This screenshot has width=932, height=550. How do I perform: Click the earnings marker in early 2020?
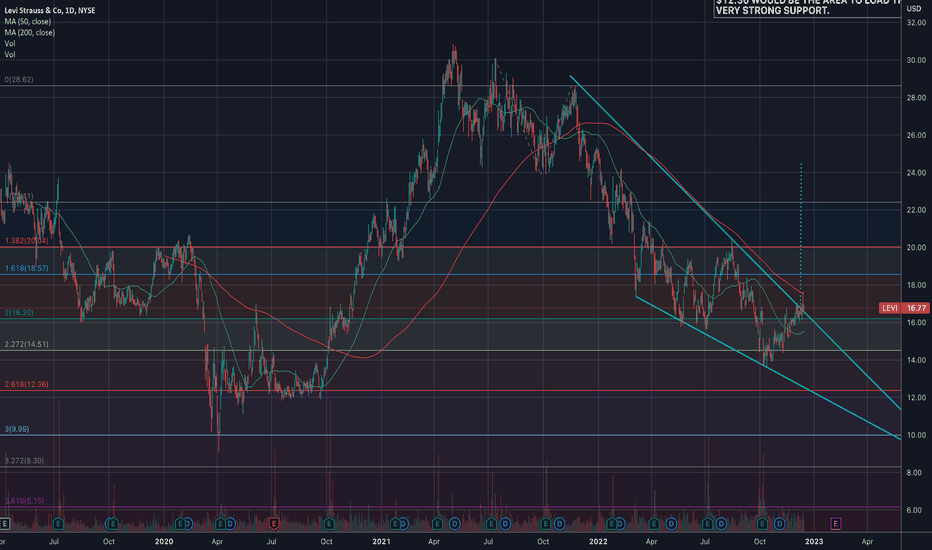[x=181, y=524]
